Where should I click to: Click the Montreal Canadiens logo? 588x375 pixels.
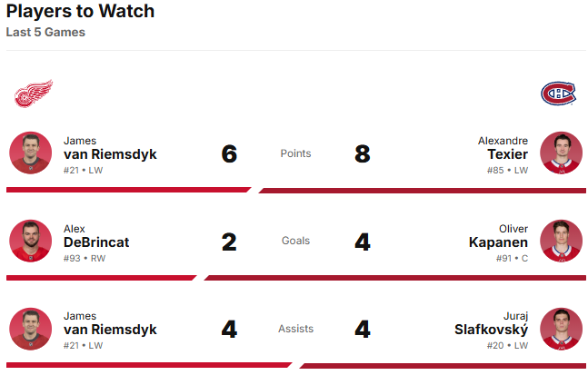pyautogui.click(x=558, y=94)
